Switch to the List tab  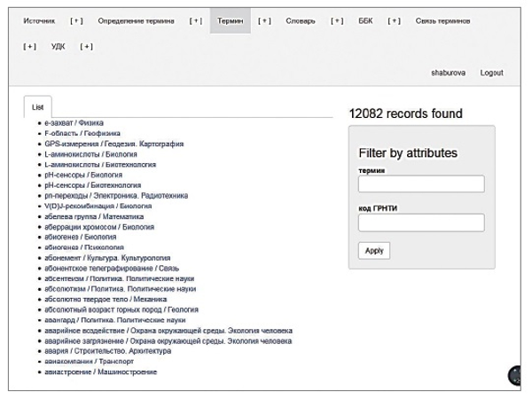point(37,106)
